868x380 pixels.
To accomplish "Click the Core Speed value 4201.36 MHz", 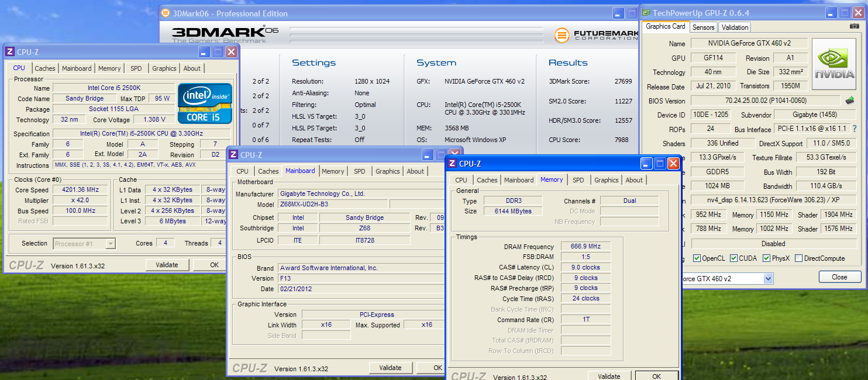I will tap(80, 190).
